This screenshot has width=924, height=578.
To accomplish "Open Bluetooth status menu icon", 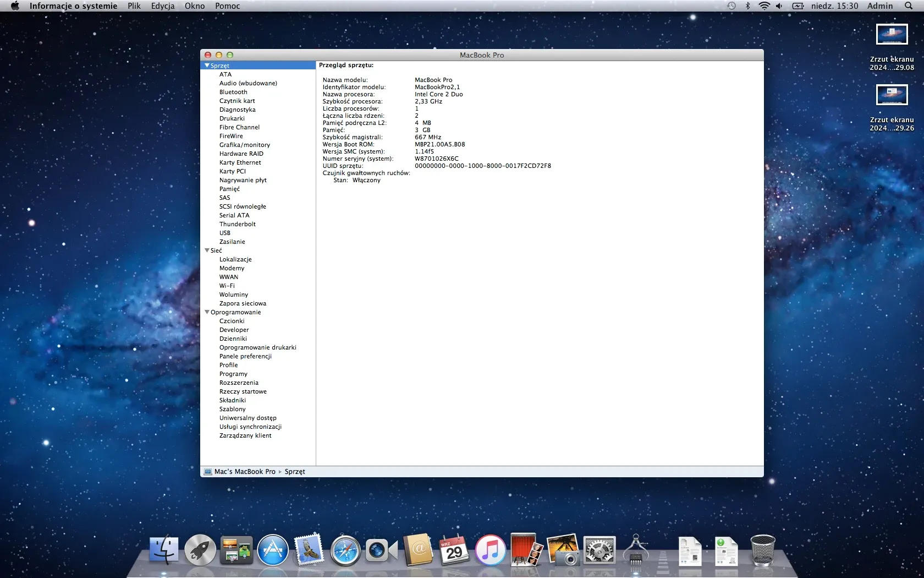I will (747, 6).
